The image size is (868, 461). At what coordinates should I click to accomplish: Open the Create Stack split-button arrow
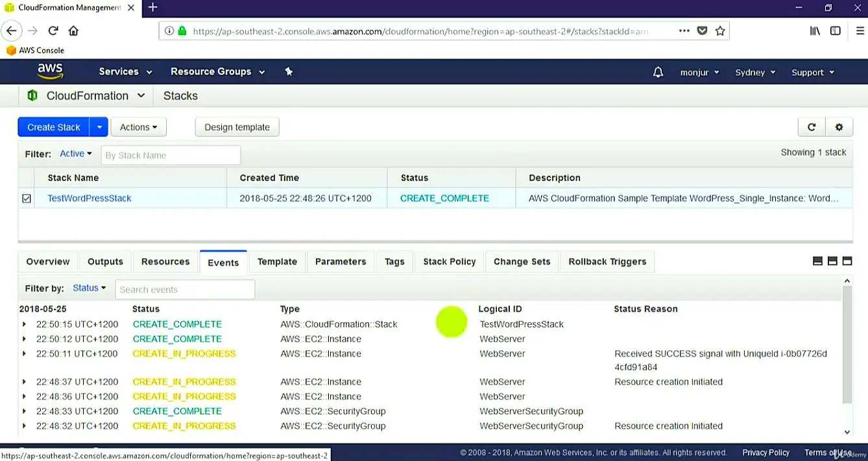click(99, 127)
